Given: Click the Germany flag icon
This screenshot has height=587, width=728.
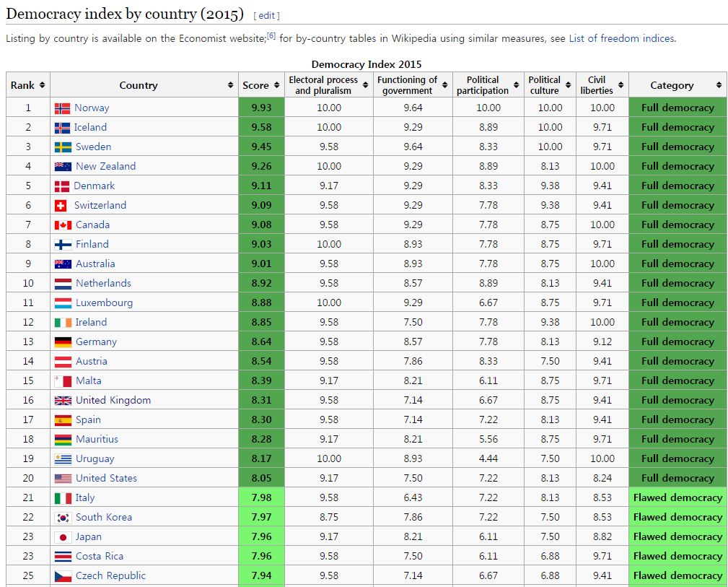Looking at the screenshot, I should tap(63, 342).
